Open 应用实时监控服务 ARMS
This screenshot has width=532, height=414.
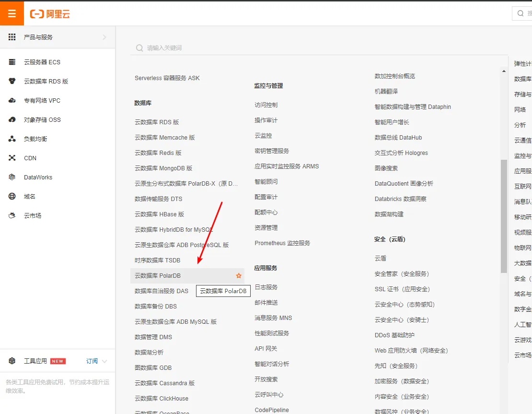(287, 166)
